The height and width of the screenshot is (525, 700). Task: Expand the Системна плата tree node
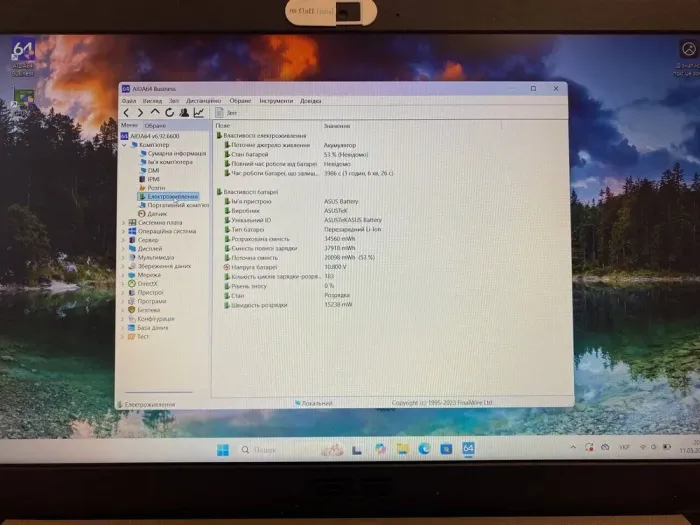pos(124,222)
